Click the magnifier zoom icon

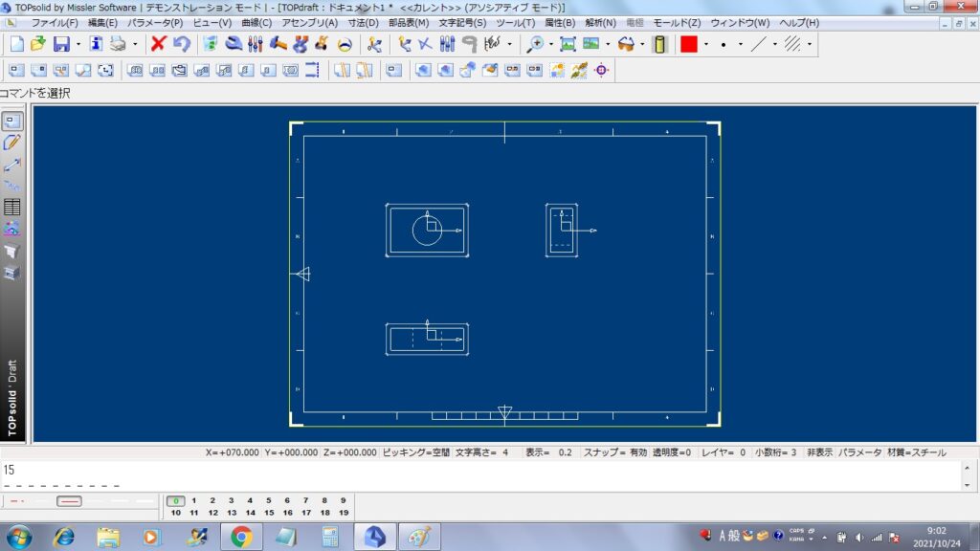[x=535, y=44]
